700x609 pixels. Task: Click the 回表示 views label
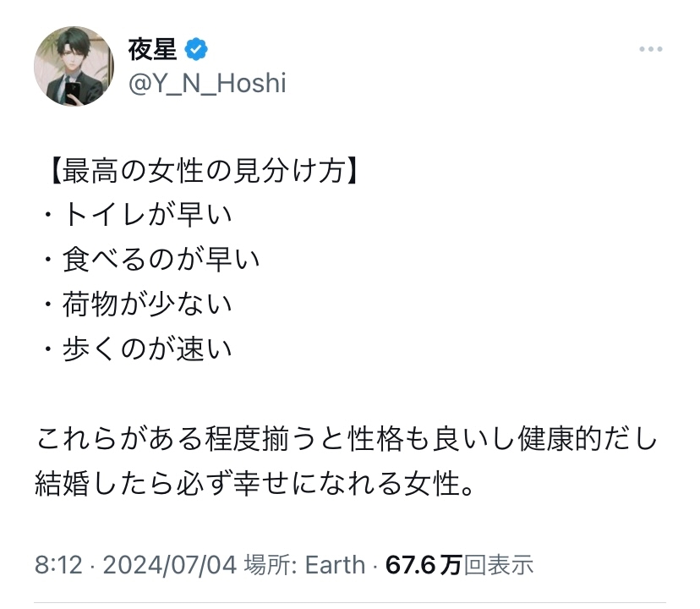pyautogui.click(x=499, y=564)
